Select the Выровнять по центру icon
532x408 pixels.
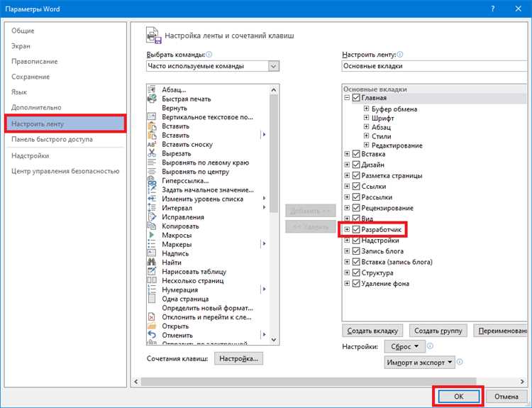pos(152,172)
